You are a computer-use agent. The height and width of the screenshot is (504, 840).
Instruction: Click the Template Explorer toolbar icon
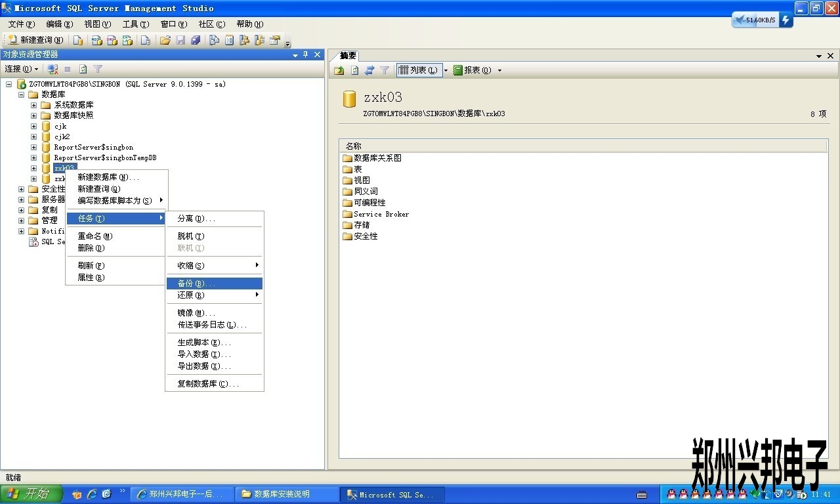[x=259, y=40]
